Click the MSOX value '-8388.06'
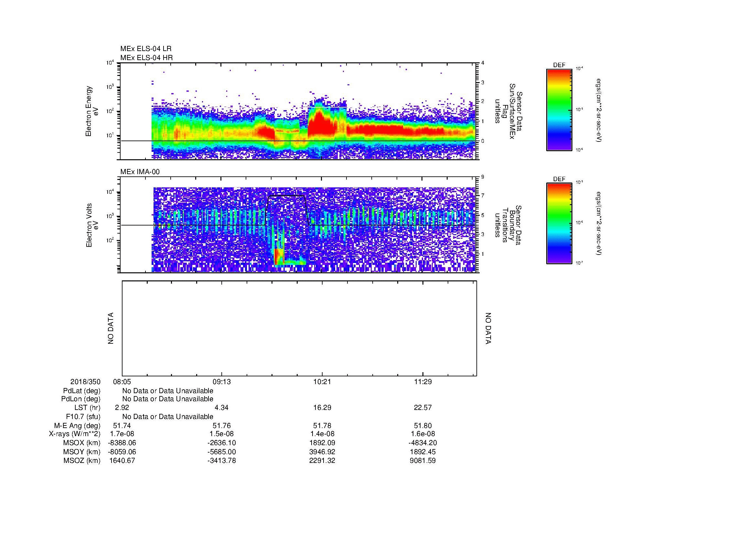This screenshot has height=534, width=756. (122, 443)
